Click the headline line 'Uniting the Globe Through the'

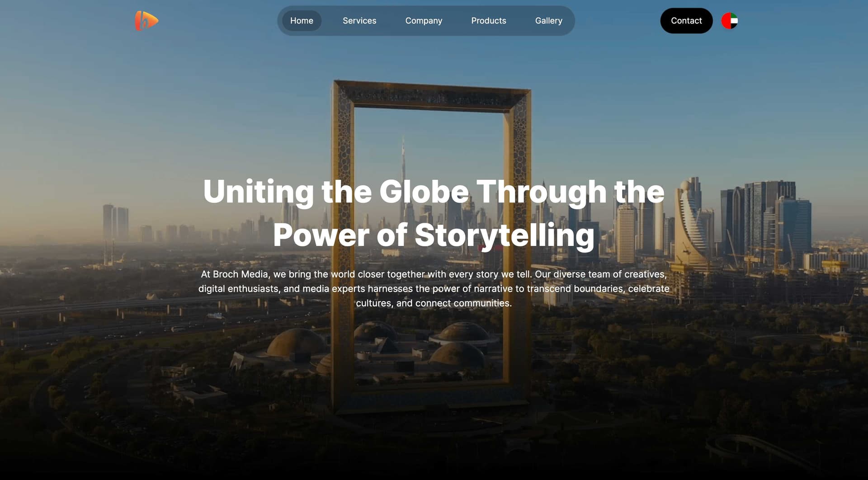pyautogui.click(x=434, y=192)
